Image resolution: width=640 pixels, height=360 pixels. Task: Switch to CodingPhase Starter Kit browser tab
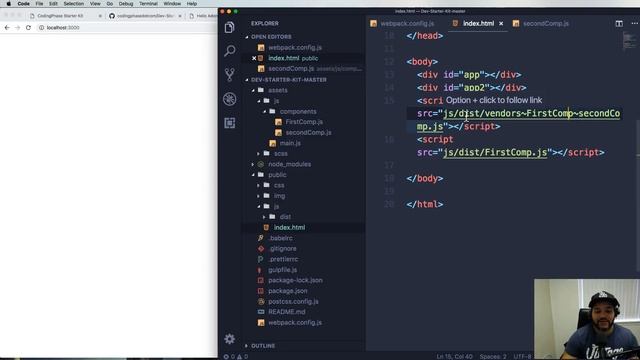pyautogui.click(x=60, y=16)
